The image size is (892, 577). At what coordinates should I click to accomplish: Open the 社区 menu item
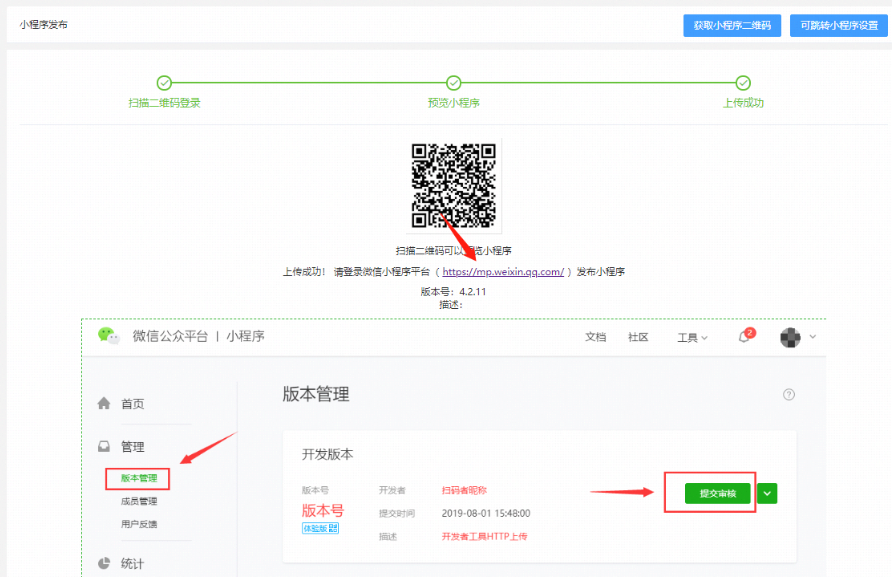(638, 337)
